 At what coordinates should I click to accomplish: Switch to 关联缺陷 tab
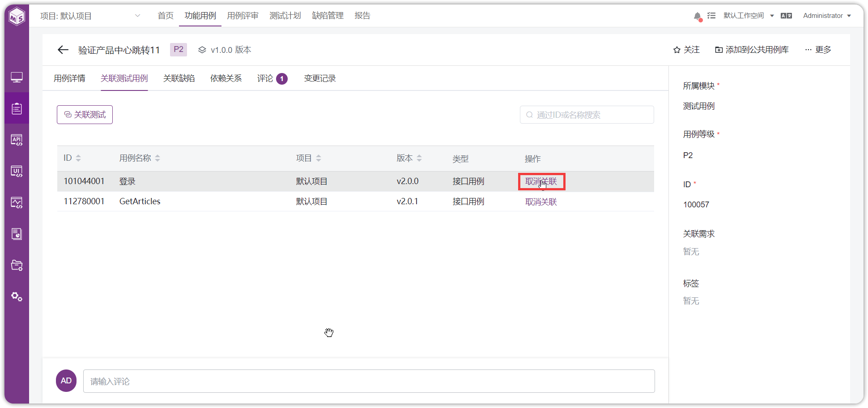(x=179, y=78)
